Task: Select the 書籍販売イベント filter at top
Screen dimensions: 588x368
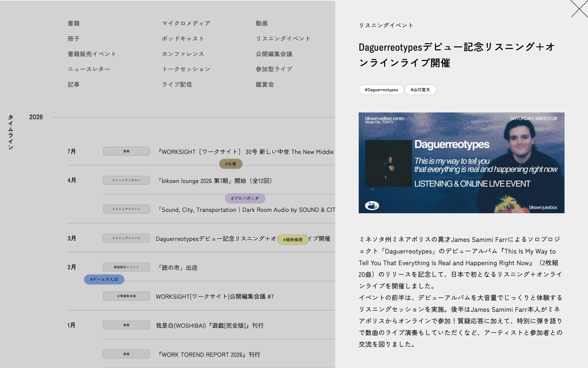Action: (92, 54)
